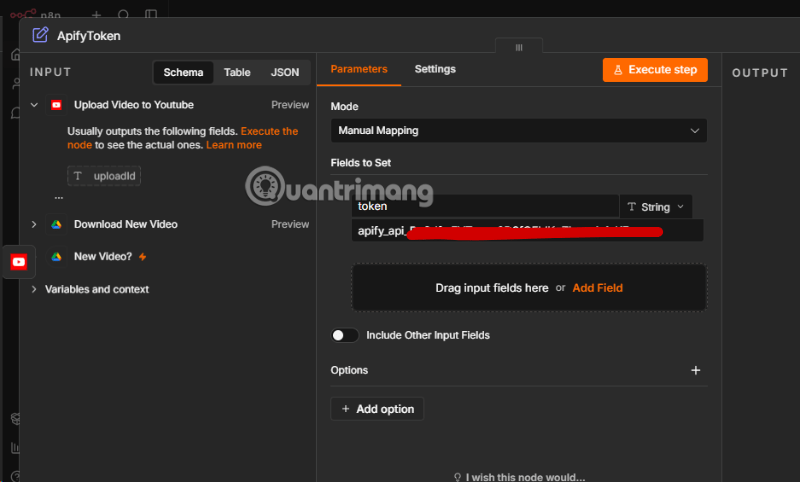The width and height of the screenshot is (800, 482).
Task: Open the Mode dropdown showing Manual Mapping
Action: pos(519,131)
